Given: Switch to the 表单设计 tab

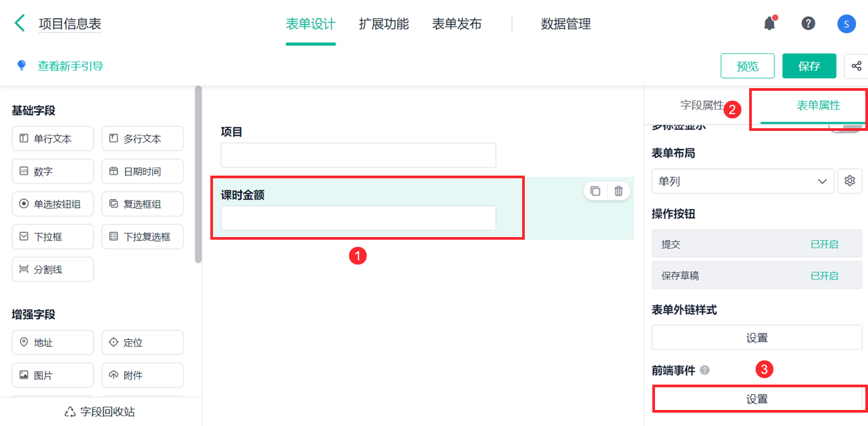Looking at the screenshot, I should [x=310, y=24].
